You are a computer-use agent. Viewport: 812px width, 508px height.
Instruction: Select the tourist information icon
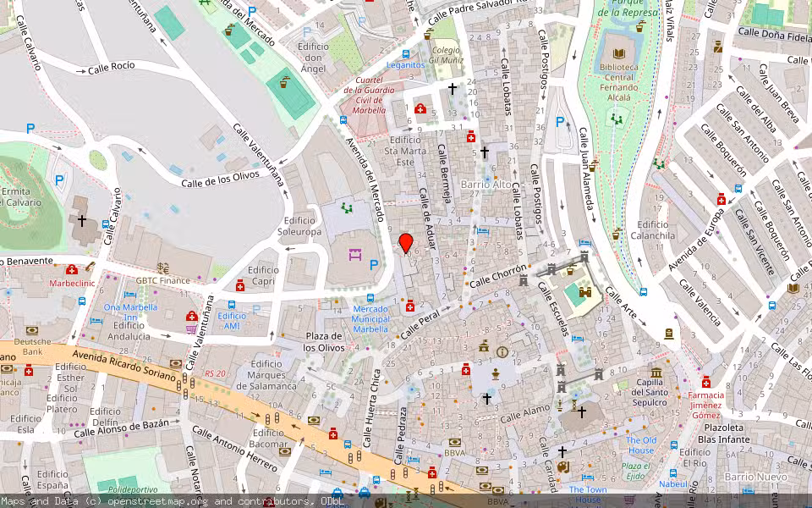[502, 352]
